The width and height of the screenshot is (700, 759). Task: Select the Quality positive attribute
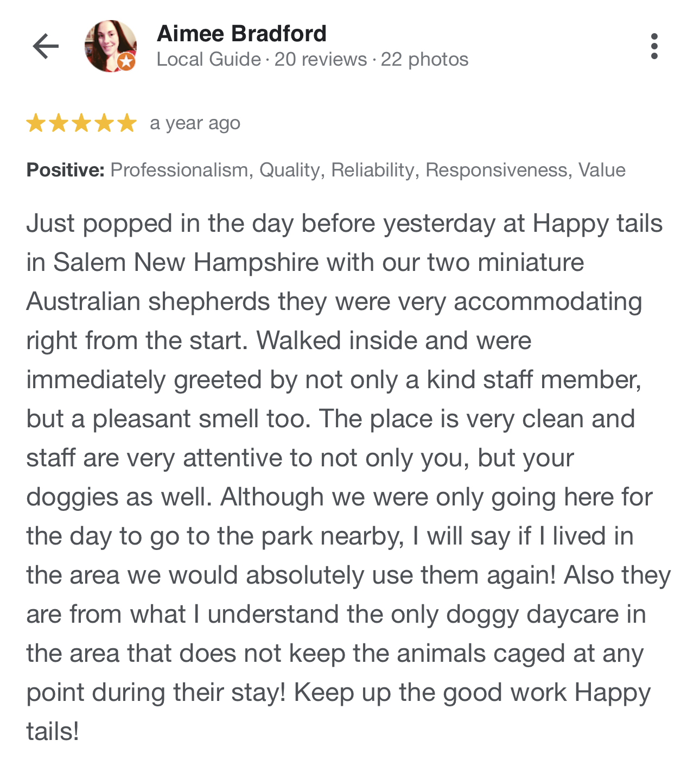pyautogui.click(x=290, y=170)
